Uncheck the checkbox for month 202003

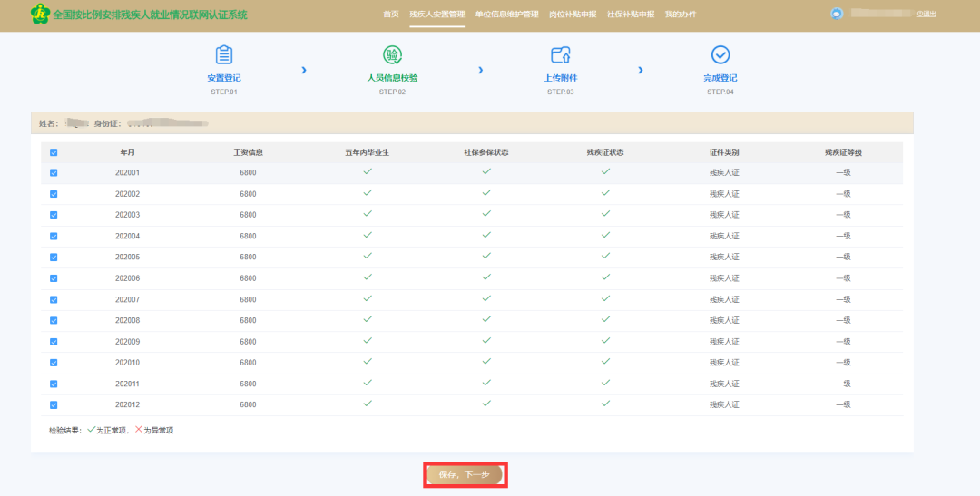point(54,215)
